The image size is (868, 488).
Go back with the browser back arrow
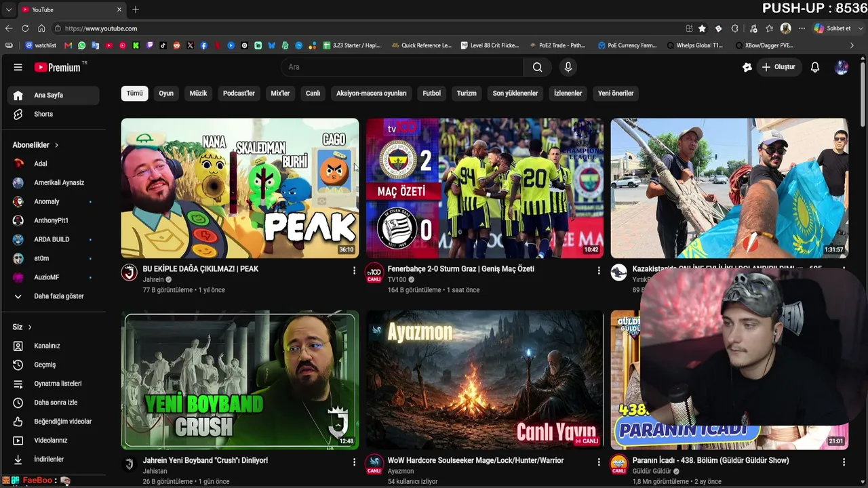[9, 28]
